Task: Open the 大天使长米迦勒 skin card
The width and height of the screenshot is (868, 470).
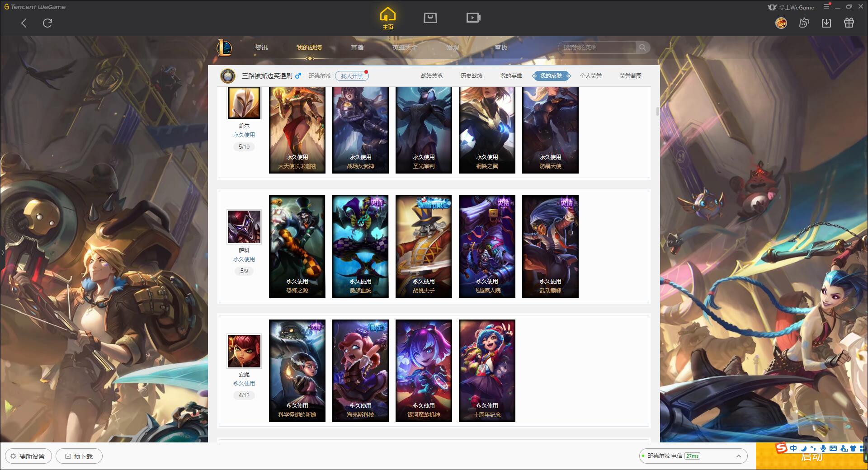Action: pyautogui.click(x=297, y=130)
